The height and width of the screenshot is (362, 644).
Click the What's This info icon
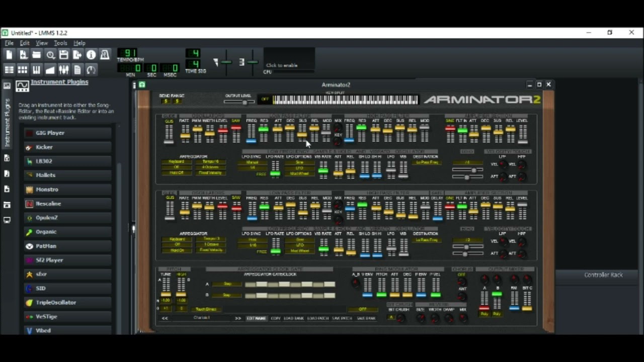(x=91, y=55)
